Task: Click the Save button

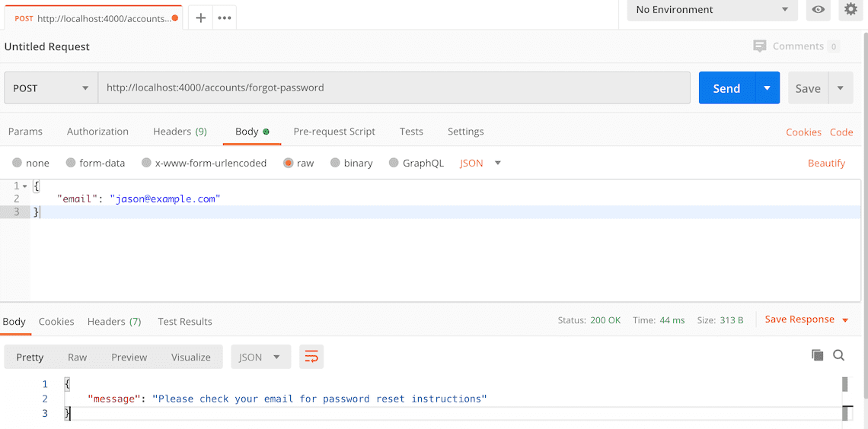Action: point(808,88)
